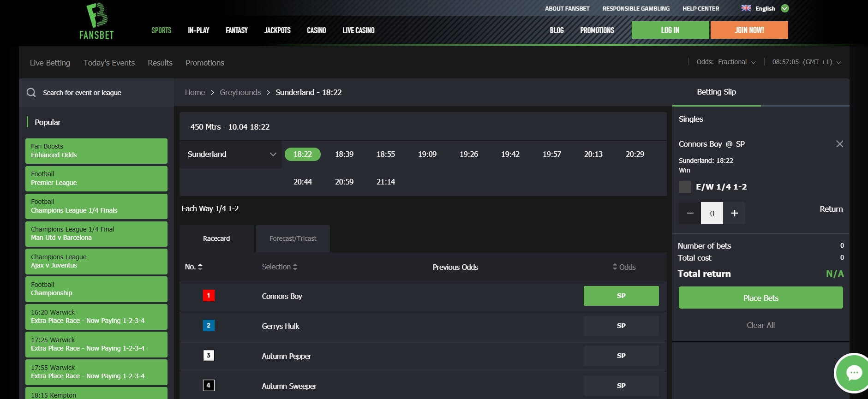Open Man Utd v Barcelona match
The height and width of the screenshot is (399, 868).
(96, 234)
